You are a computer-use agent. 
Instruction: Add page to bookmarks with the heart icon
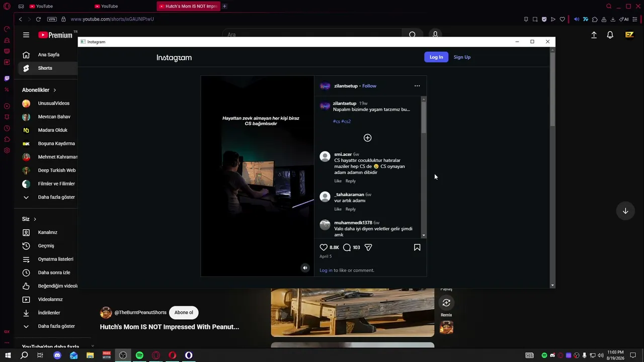coord(562,19)
